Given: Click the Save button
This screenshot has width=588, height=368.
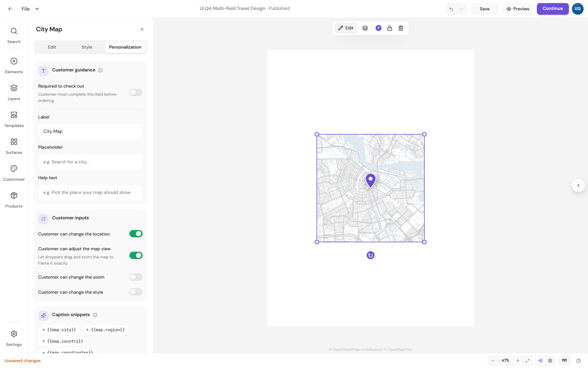Looking at the screenshot, I should tap(485, 9).
